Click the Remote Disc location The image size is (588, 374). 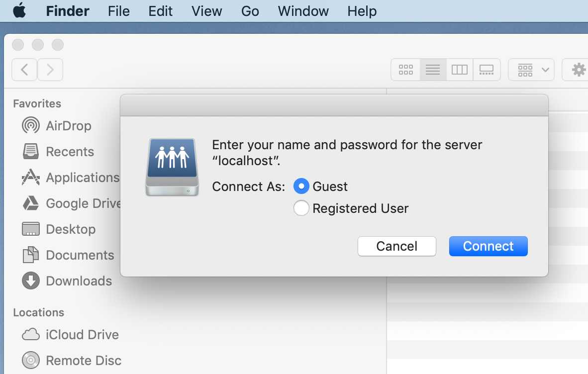point(83,361)
